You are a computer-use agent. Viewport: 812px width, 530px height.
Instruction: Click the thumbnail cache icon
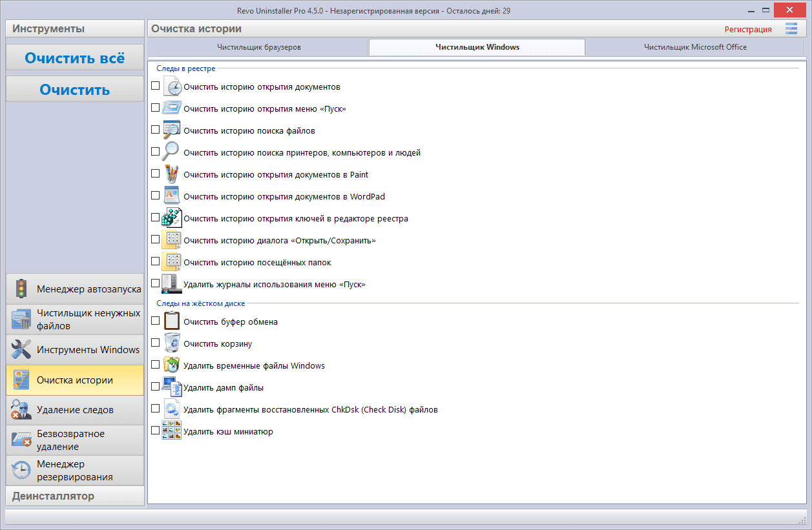(x=172, y=431)
